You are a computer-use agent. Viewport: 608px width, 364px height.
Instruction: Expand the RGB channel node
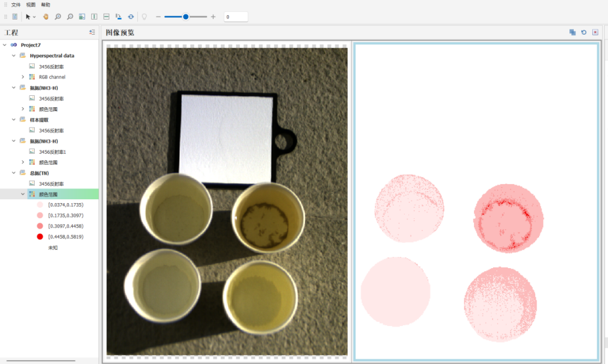coord(23,77)
